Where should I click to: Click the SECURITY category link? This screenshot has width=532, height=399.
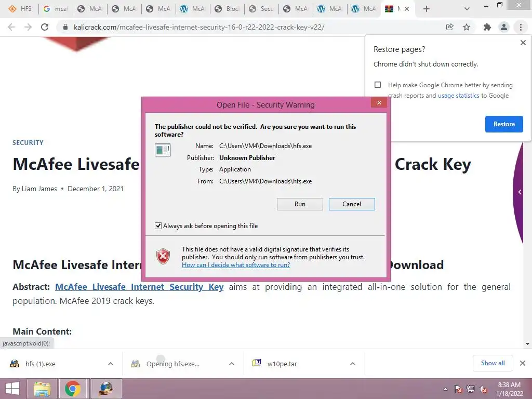28,143
